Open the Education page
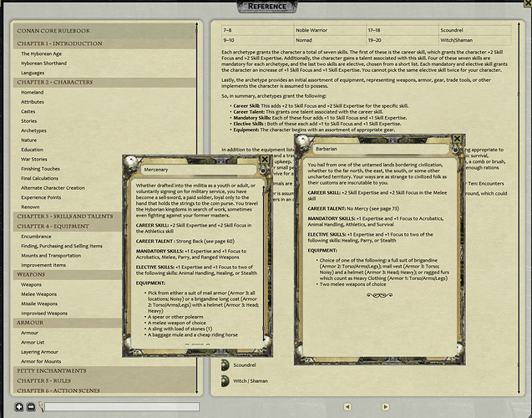The width and height of the screenshot is (532, 418). tap(32, 150)
